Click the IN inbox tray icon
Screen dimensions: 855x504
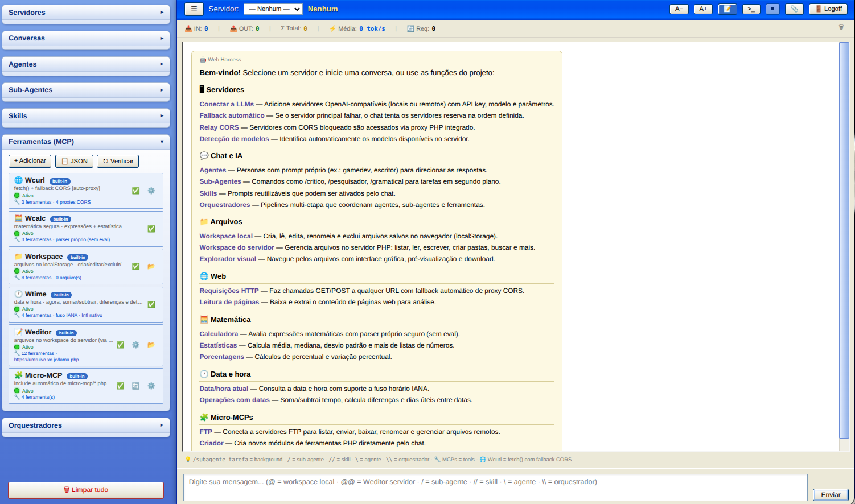[188, 28]
